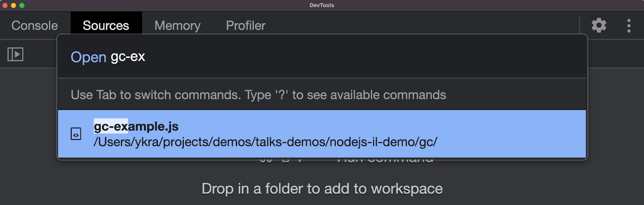Click the 'Use Tab to switch commands' hint
644x205 pixels.
(258, 95)
